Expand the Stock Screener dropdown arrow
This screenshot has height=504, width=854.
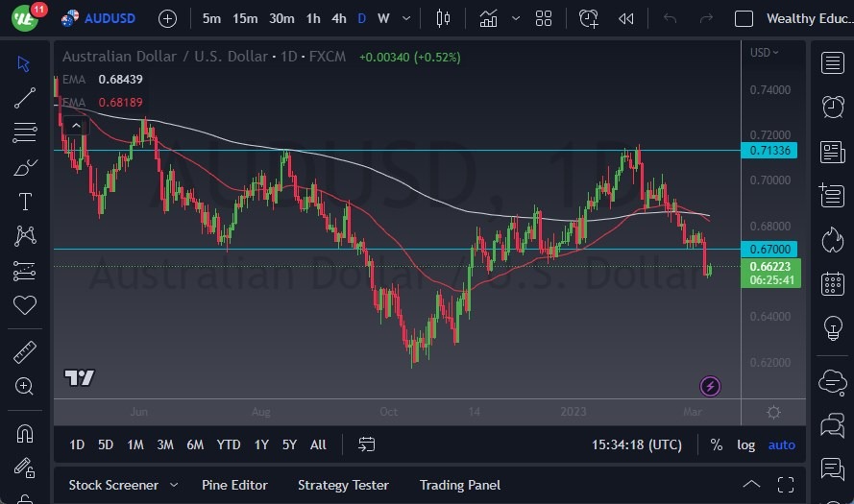[174, 485]
